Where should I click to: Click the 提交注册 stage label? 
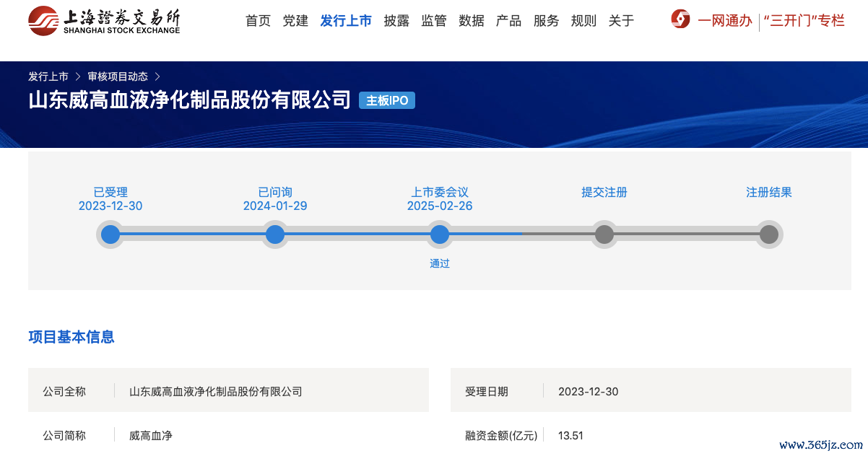point(604,192)
